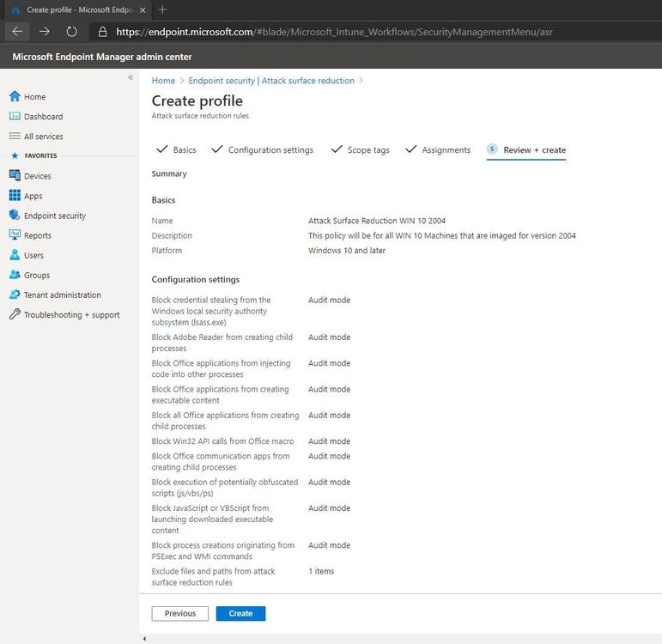
Task: Click Microsoft Endpoint Manager admin center title
Action: (x=102, y=57)
